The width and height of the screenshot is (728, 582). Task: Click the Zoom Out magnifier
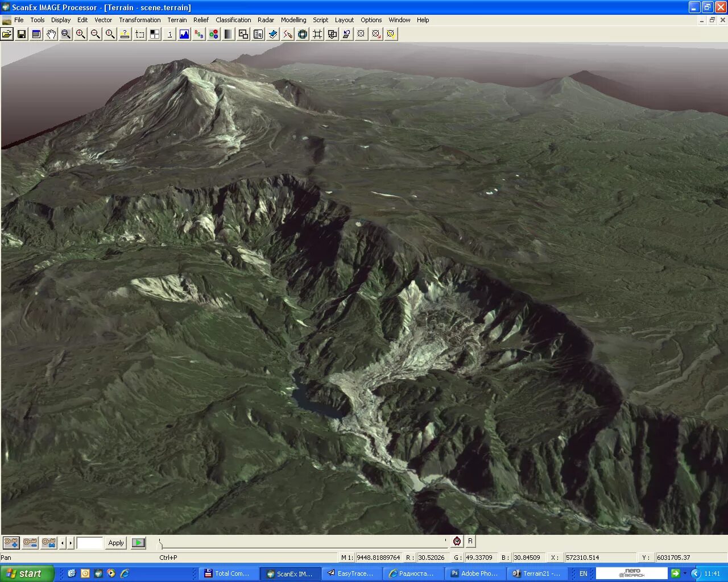click(96, 34)
